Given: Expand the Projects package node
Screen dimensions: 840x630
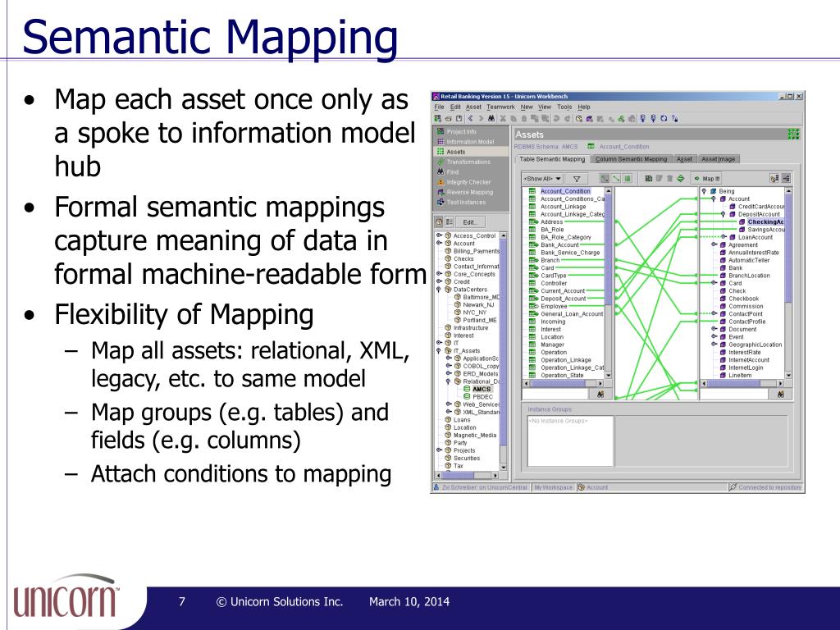Looking at the screenshot, I should coord(439,450).
